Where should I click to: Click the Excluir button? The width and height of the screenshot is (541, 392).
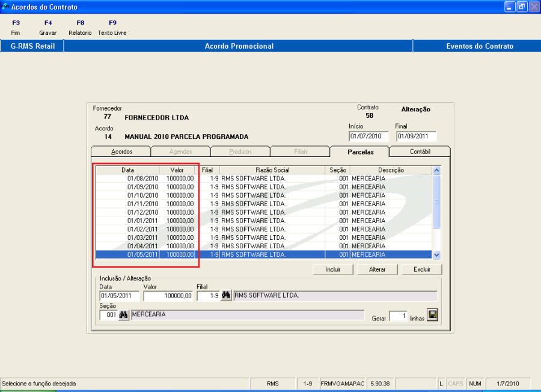422,269
